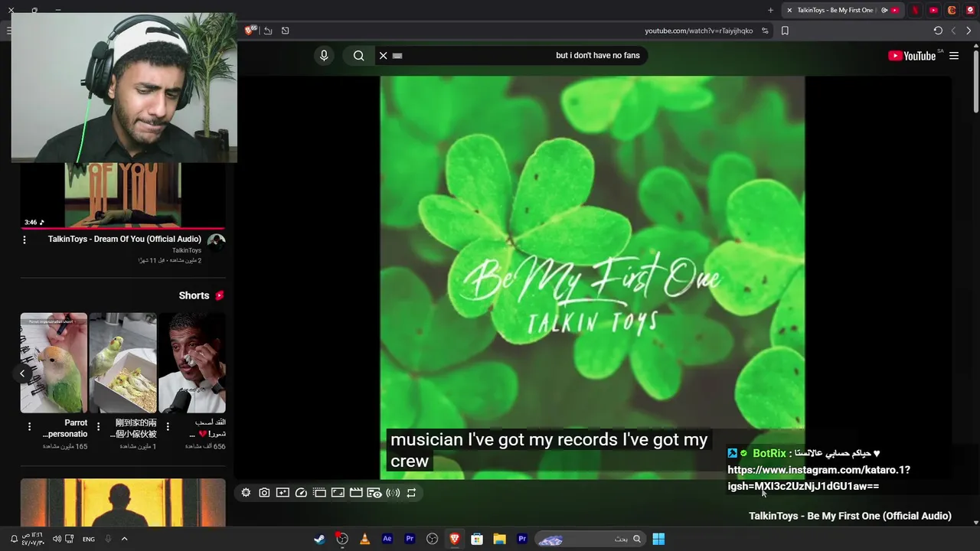Click the bookmark icon in address bar

tap(785, 31)
